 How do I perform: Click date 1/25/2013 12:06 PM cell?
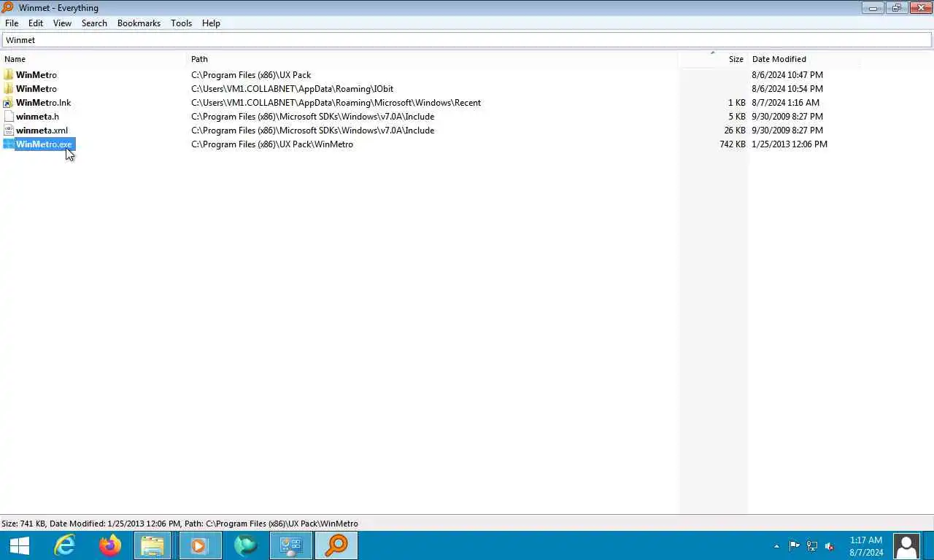click(790, 144)
